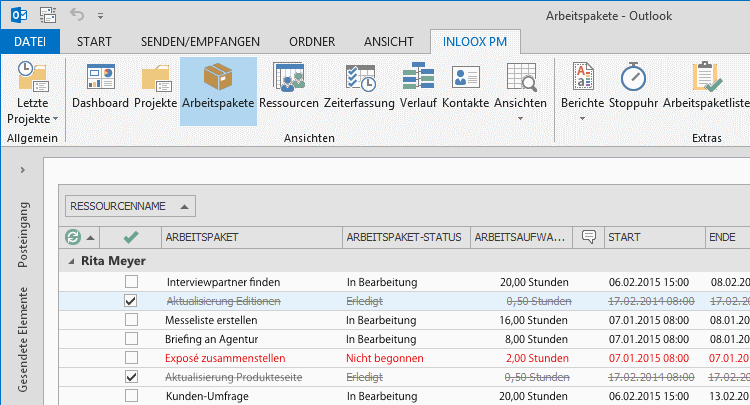750x405 pixels.
Task: Click the Undo arrow in quick access
Action: [77, 14]
